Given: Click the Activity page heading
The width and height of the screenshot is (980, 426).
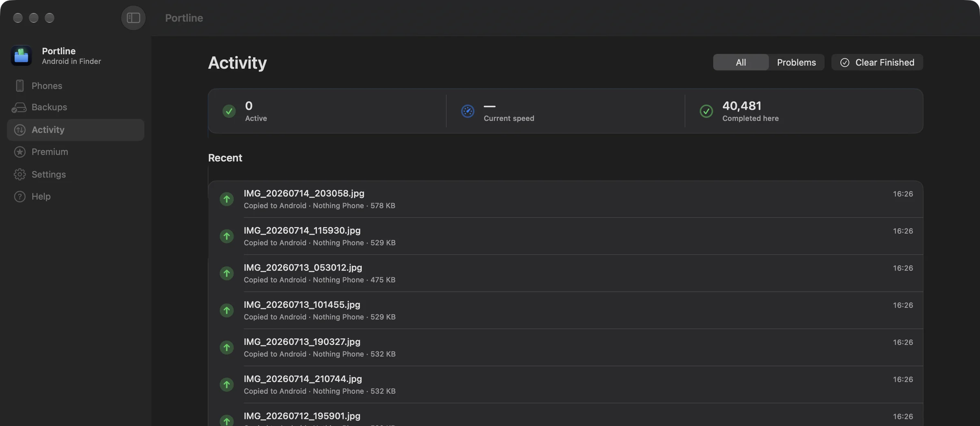Looking at the screenshot, I should point(237,63).
